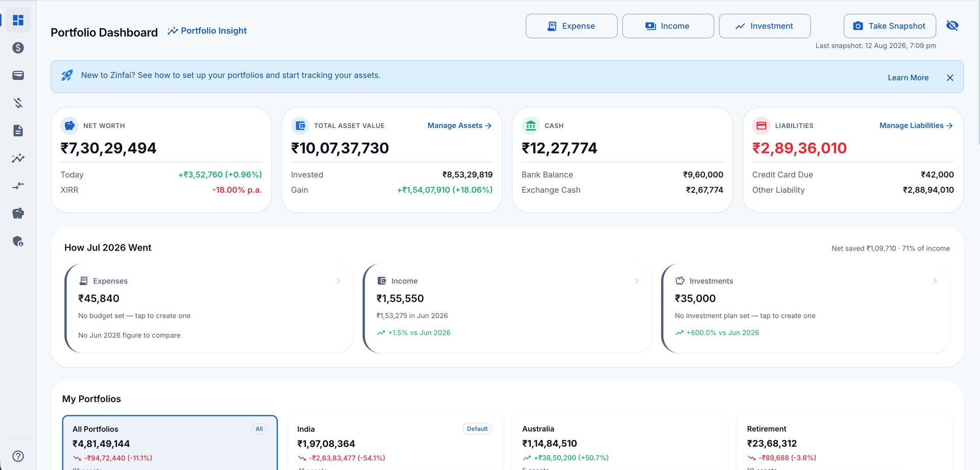Click the Learn More link in banner
Viewport: 980px width, 470px height.
pos(908,78)
